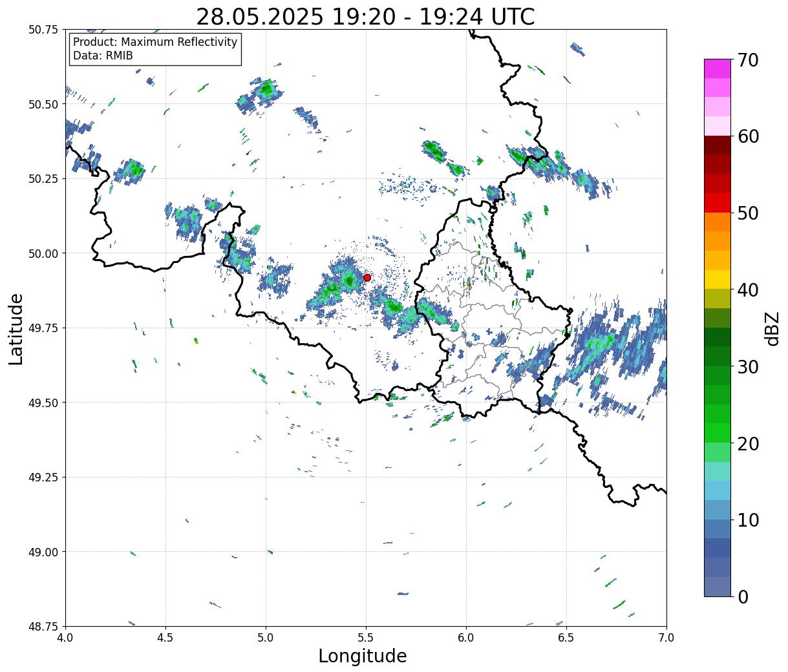
Task: Click the longitude tick label 7.0
Action: pos(666,638)
